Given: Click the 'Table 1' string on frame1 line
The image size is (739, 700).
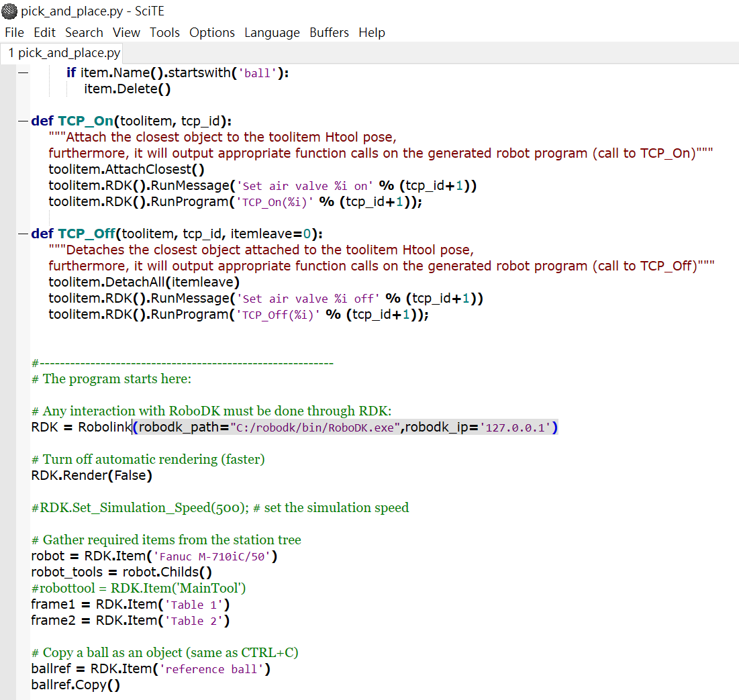Looking at the screenshot, I should point(194,605).
